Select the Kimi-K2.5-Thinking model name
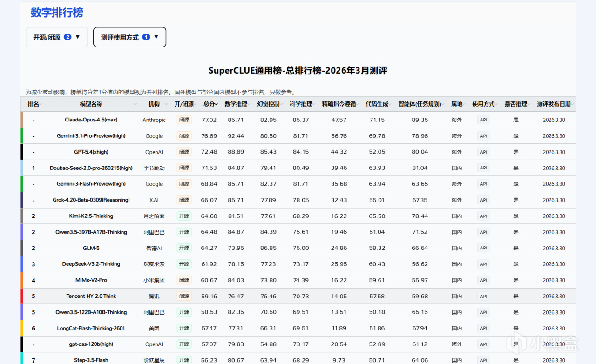596x364 pixels. [x=91, y=216]
